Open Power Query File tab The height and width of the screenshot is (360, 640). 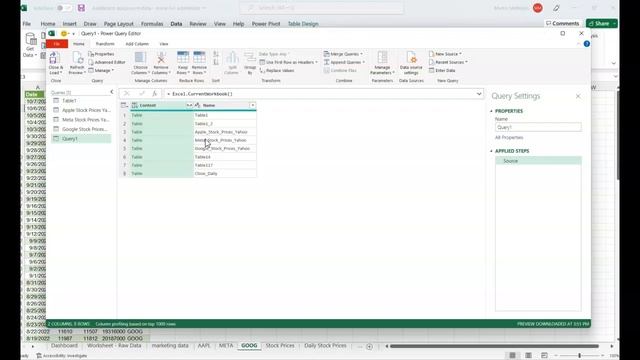click(57, 44)
